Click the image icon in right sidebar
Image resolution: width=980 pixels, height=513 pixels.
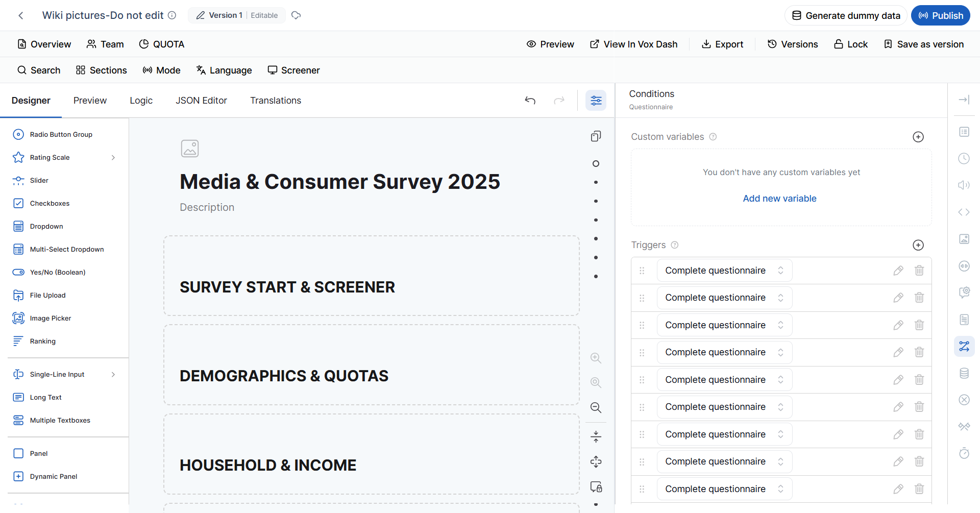[x=964, y=239]
